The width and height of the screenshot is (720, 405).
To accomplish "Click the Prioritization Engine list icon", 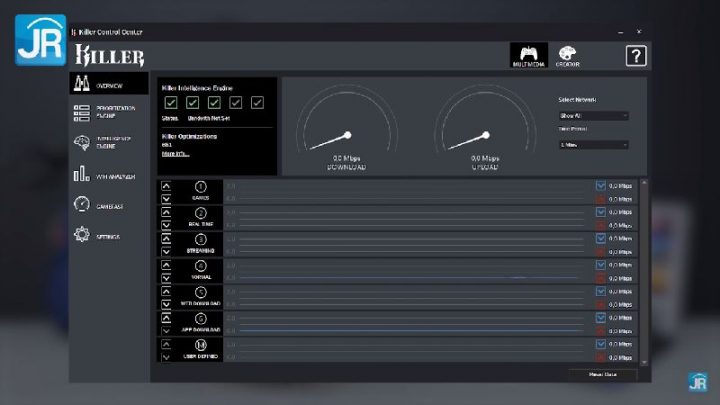I will (82, 112).
